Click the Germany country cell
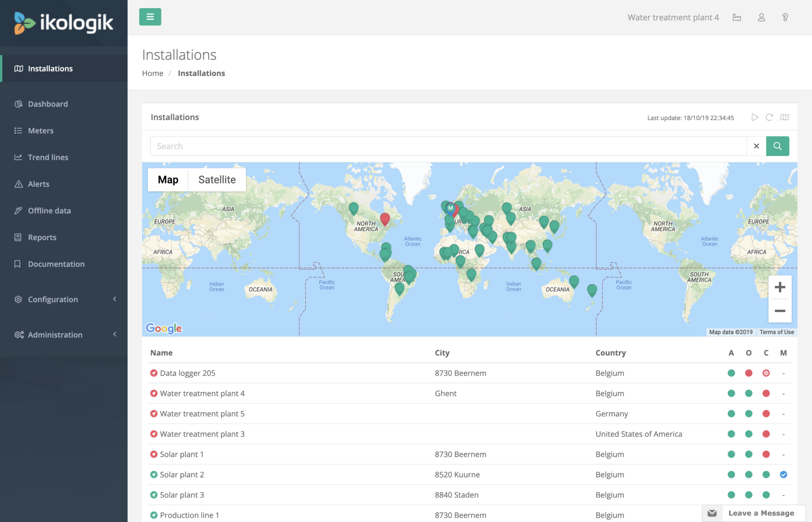Screen dimensions: 812x522 612,414
